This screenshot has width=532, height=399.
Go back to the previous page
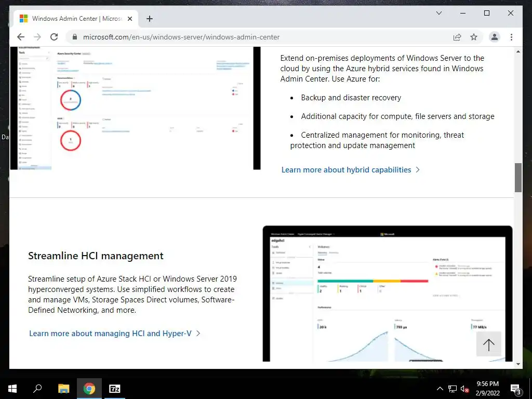[x=21, y=37]
